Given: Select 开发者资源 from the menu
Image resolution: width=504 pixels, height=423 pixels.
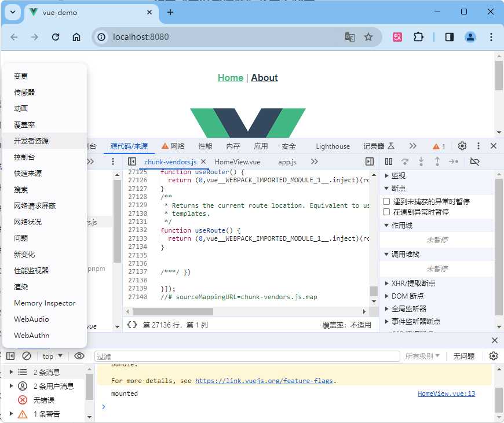Looking at the screenshot, I should pyautogui.click(x=45, y=141).
